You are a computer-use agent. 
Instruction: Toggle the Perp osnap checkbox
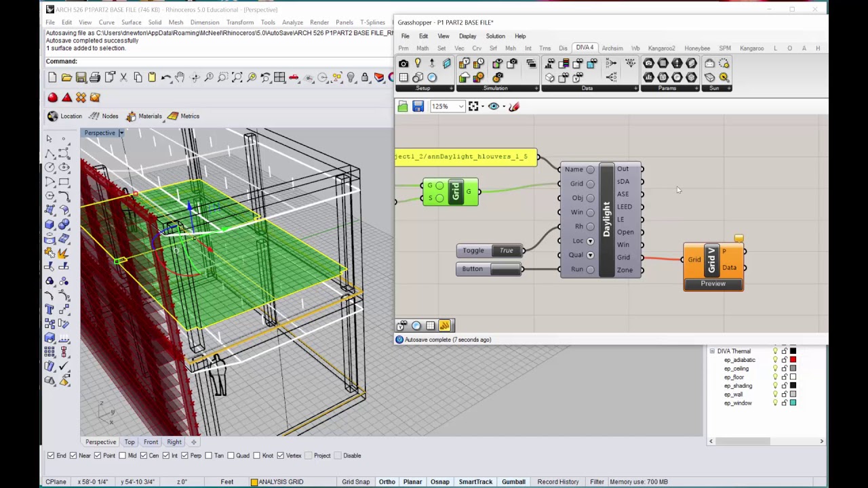(185, 455)
